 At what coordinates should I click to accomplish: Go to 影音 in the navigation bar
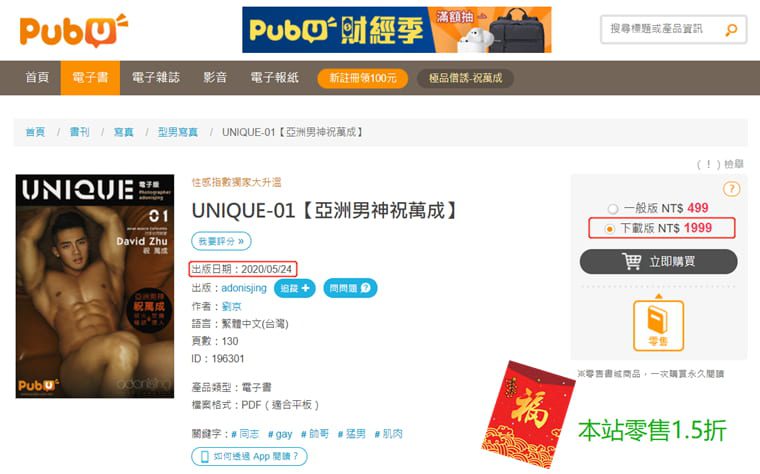click(215, 78)
